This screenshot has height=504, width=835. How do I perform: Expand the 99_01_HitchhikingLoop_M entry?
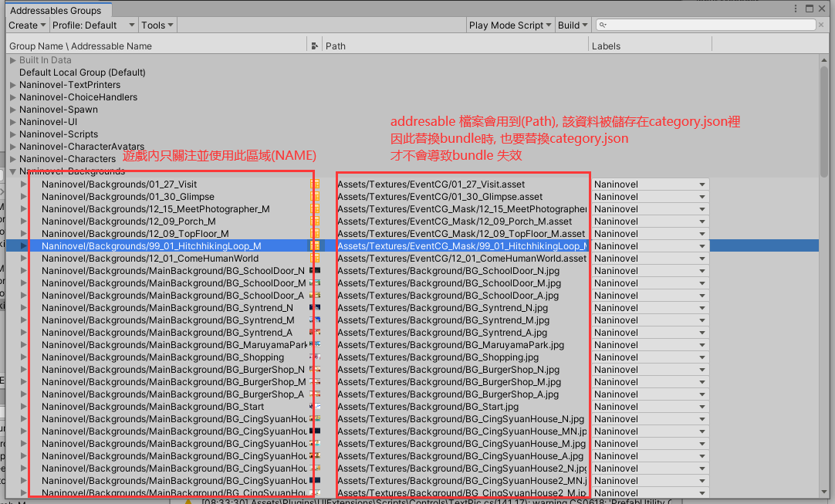pos(23,246)
